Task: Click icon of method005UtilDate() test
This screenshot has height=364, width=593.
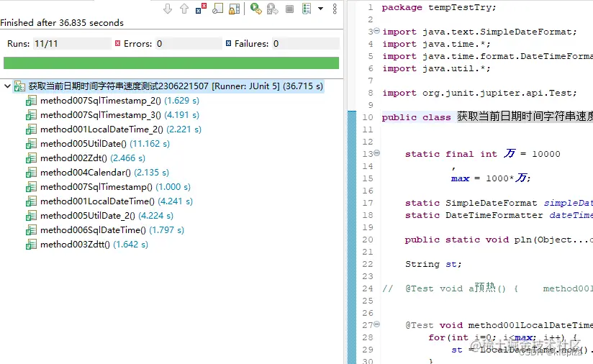Action: pyautogui.click(x=31, y=144)
